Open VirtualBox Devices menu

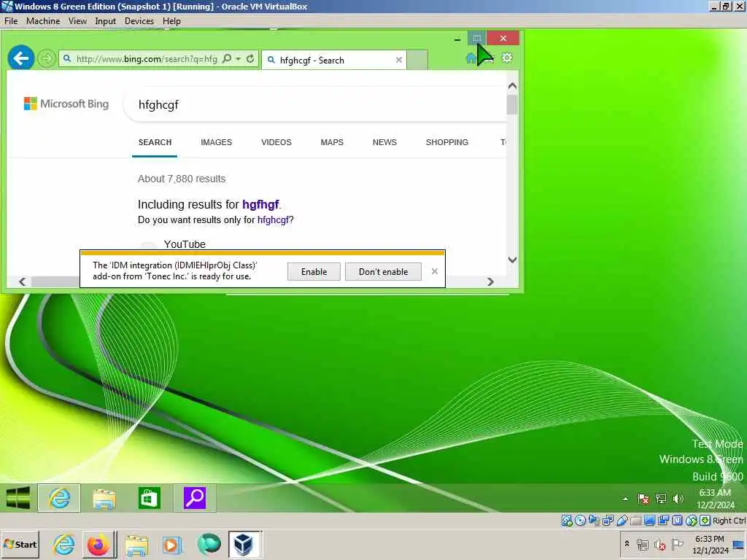pos(139,21)
